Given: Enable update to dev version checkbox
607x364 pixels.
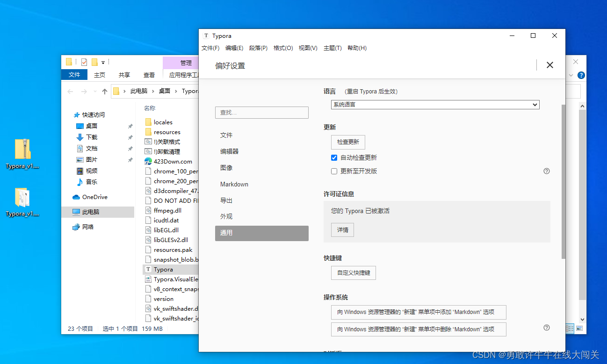Looking at the screenshot, I should click(x=334, y=171).
